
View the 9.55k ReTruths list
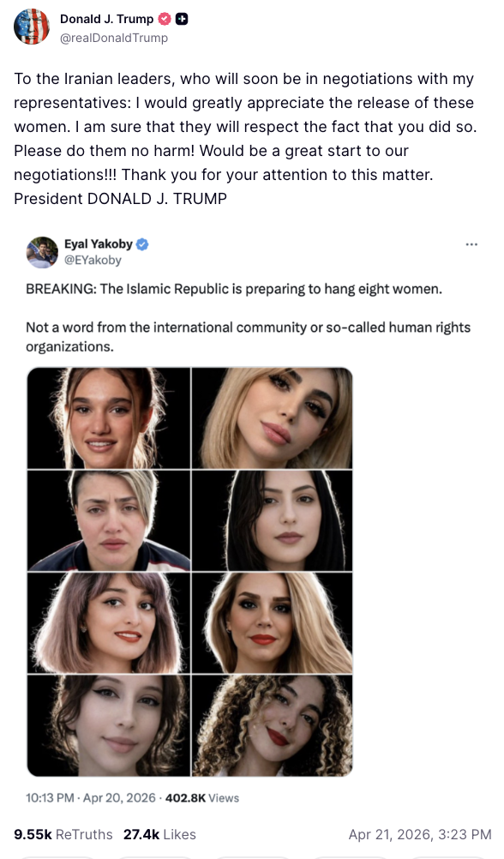[63, 834]
